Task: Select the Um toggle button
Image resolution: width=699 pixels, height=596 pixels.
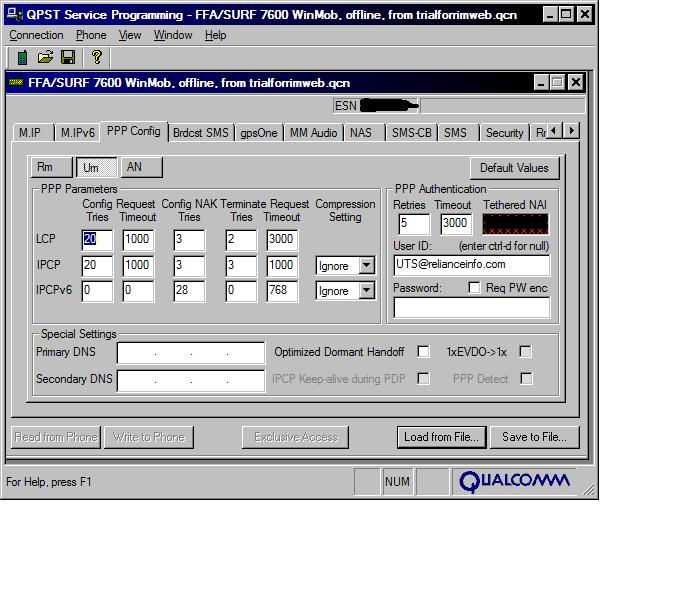Action: click(x=97, y=167)
